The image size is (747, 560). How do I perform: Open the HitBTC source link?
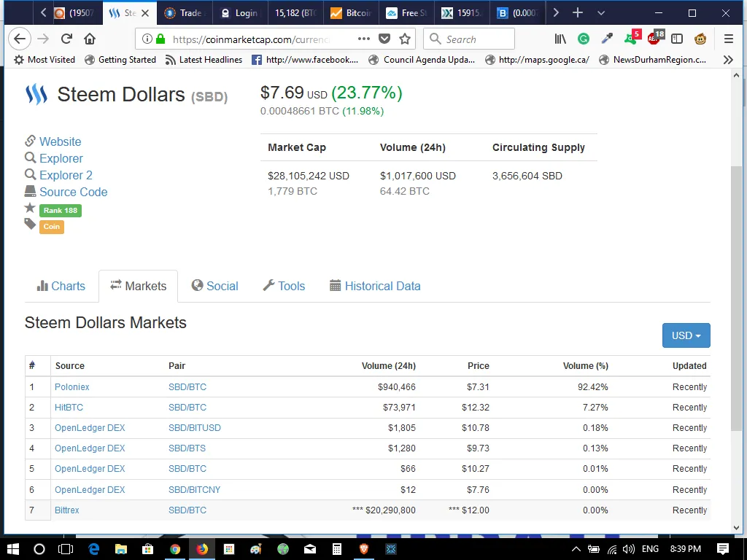tap(69, 408)
